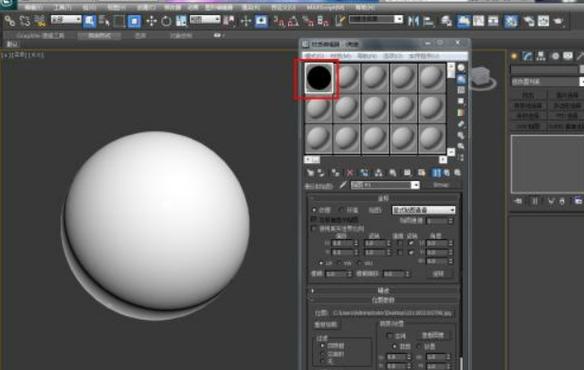Switch to the Hierarchy command panel tab

tap(540, 56)
